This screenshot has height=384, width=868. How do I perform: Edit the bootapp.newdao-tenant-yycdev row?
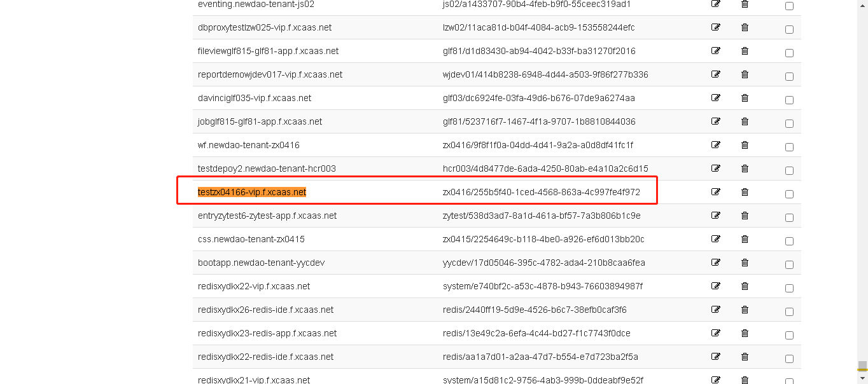pyautogui.click(x=716, y=263)
